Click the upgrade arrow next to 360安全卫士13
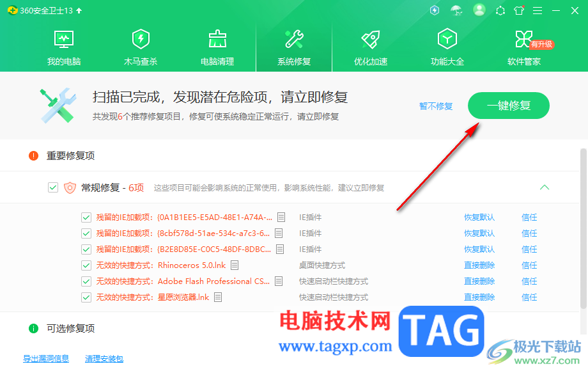This screenshot has height=371, width=588. pyautogui.click(x=79, y=10)
